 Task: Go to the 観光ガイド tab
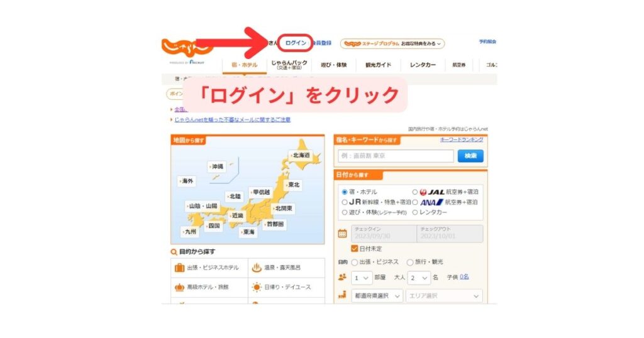[378, 65]
